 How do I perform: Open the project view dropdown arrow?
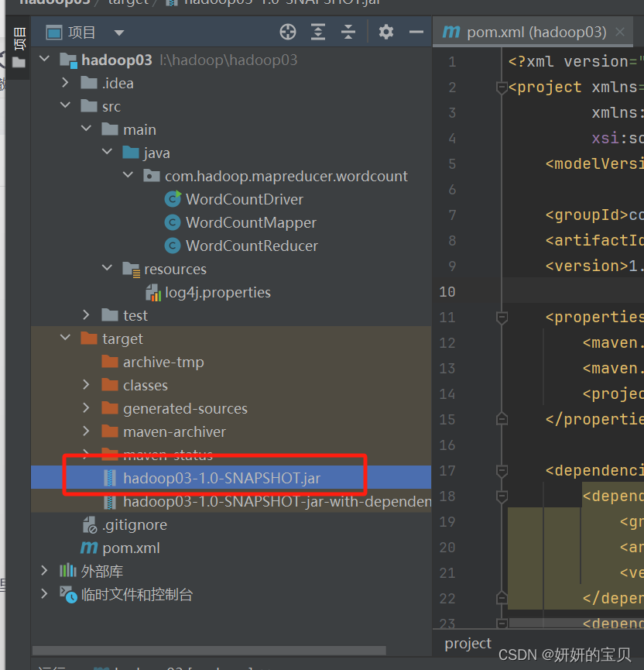(118, 33)
